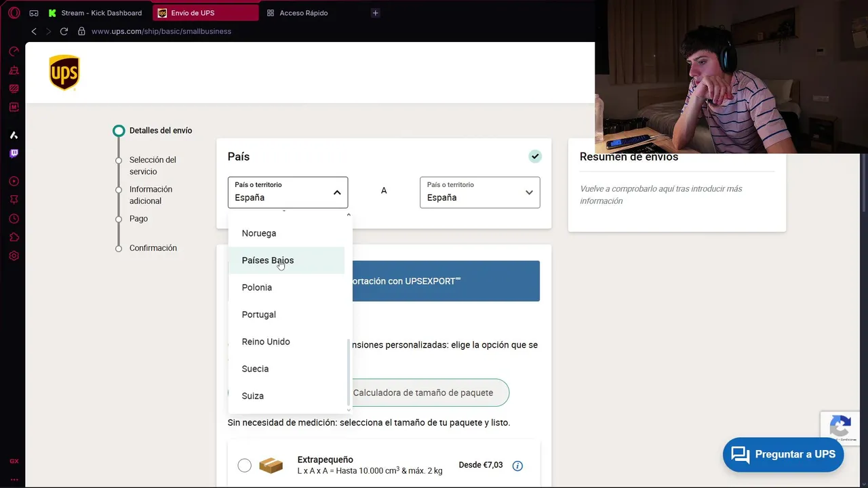This screenshot has width=868, height=488.
Task: Click the Desde €7,03 price text
Action: click(481, 465)
